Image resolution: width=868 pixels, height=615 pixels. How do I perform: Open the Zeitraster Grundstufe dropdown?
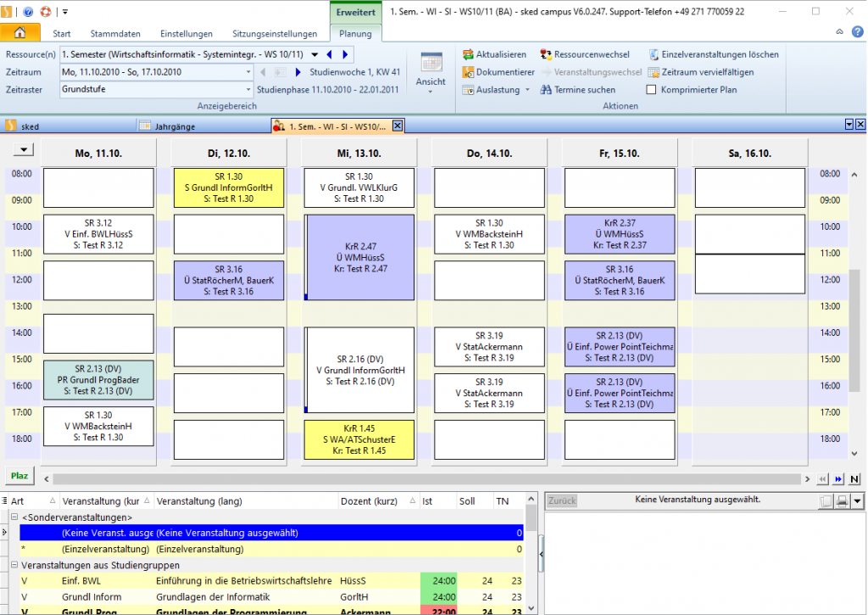(x=248, y=90)
